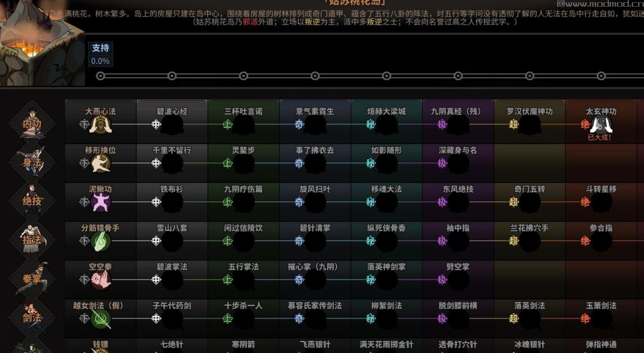Click the 支持 support label button

point(100,48)
